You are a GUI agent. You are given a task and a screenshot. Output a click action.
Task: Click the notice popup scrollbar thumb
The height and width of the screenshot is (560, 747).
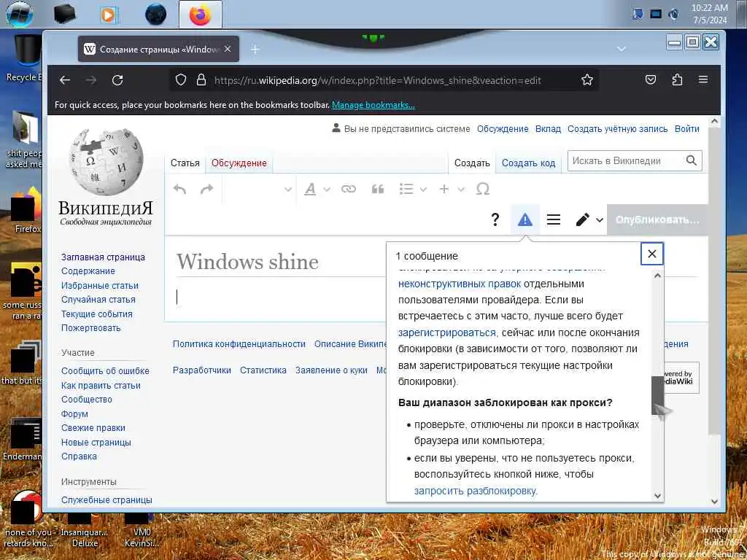(657, 394)
